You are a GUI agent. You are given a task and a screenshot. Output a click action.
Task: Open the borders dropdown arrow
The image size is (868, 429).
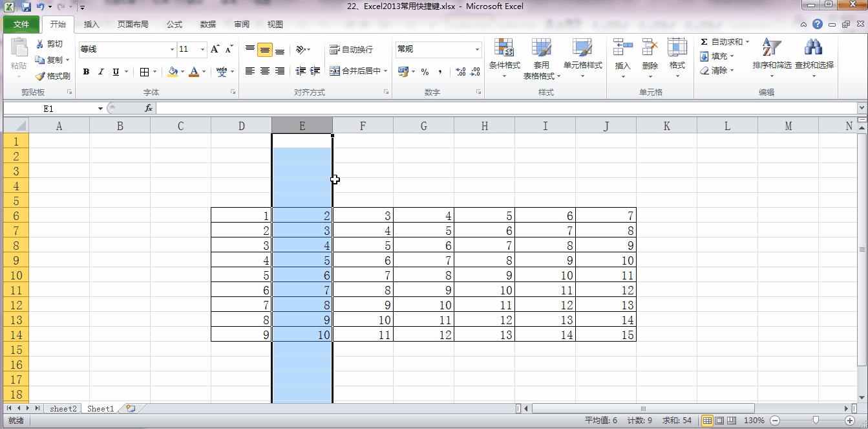pyautogui.click(x=155, y=72)
